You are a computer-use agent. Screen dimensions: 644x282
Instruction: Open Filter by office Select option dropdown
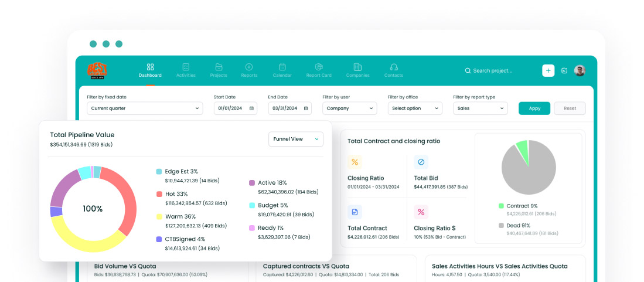point(415,108)
